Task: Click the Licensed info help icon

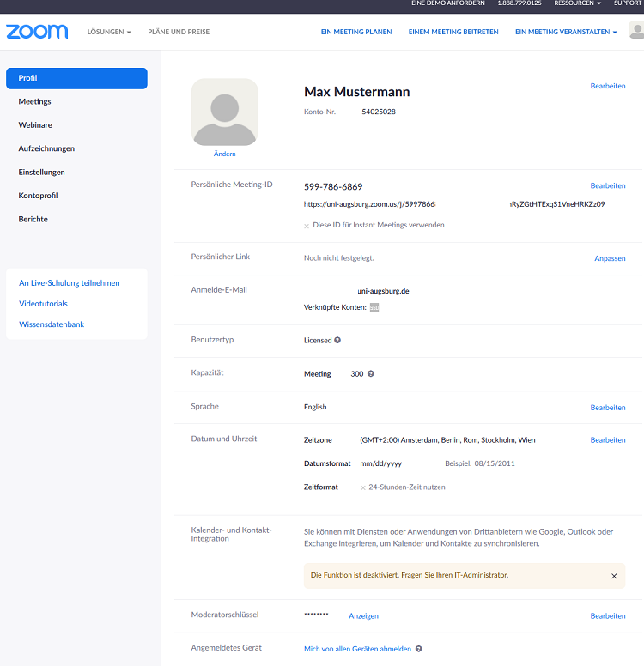Action: click(x=337, y=341)
